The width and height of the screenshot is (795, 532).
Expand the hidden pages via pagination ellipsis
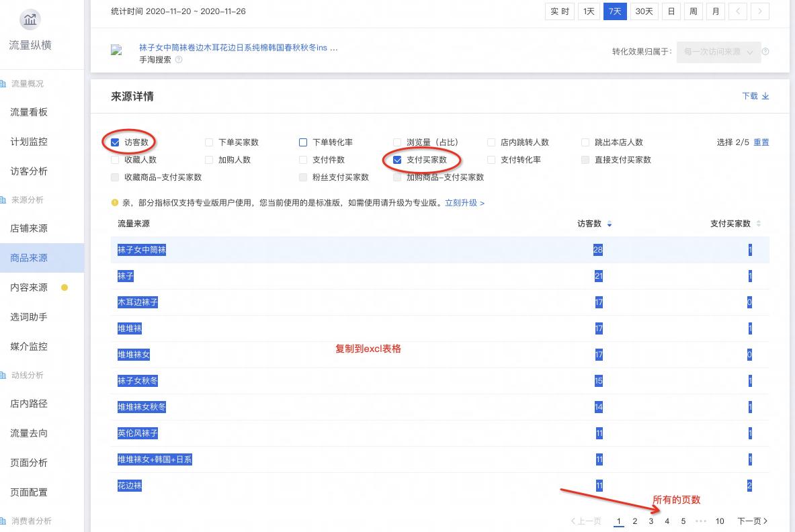tap(701, 521)
